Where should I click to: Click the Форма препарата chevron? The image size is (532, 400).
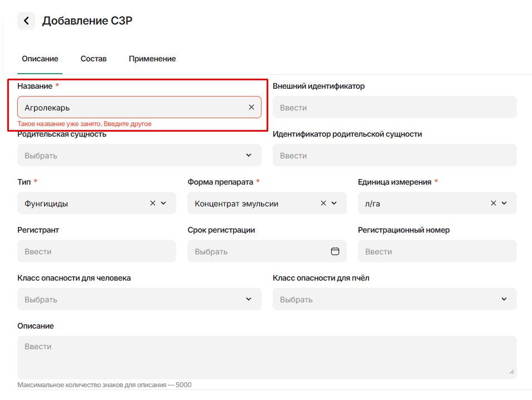coord(334,203)
